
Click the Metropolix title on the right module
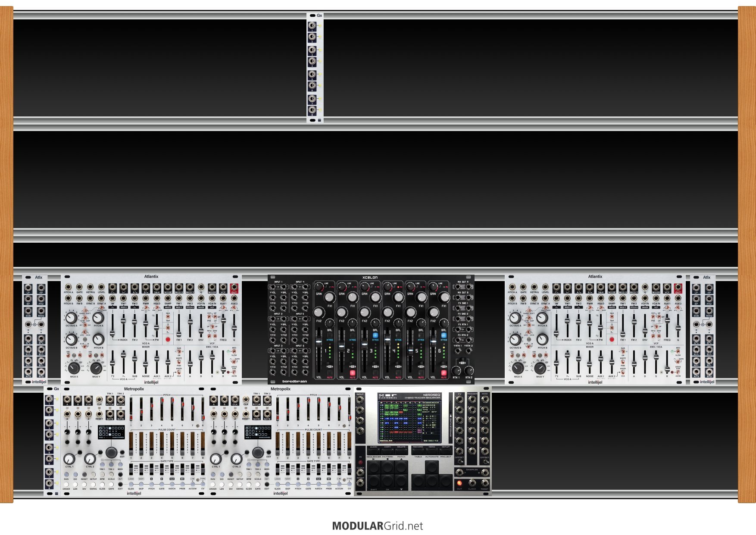(281, 389)
